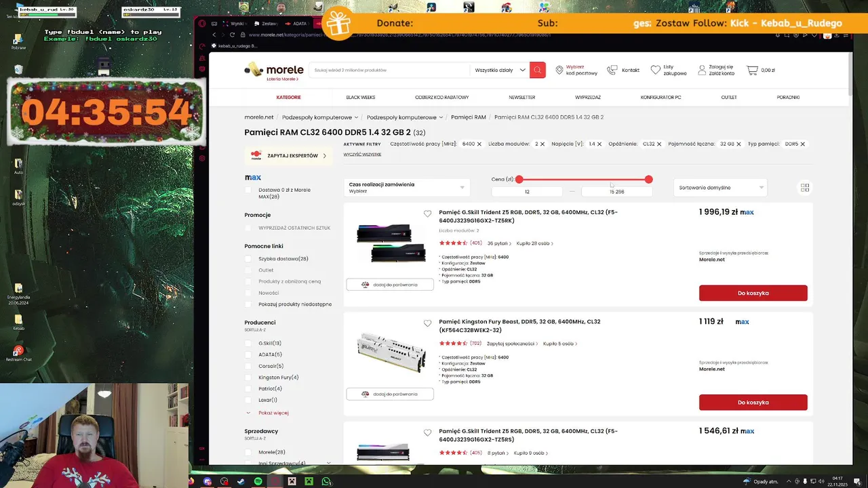The image size is (868, 488).
Task: Click the maximum price field 15 286
Action: point(616,192)
